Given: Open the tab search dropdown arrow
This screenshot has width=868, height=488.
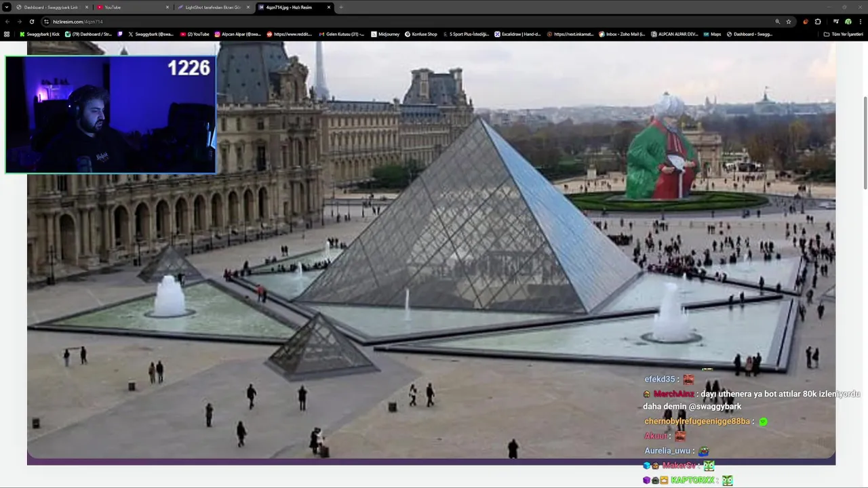Looking at the screenshot, I should 7,7.
